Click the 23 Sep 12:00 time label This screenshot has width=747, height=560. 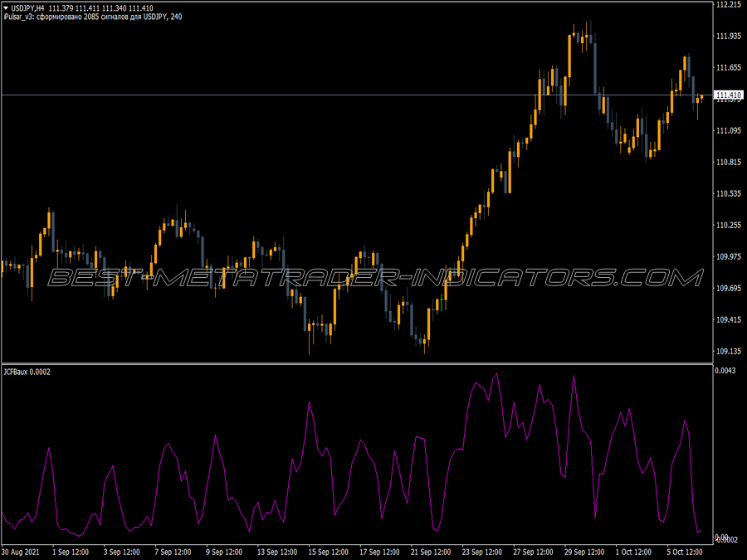pyautogui.click(x=481, y=553)
